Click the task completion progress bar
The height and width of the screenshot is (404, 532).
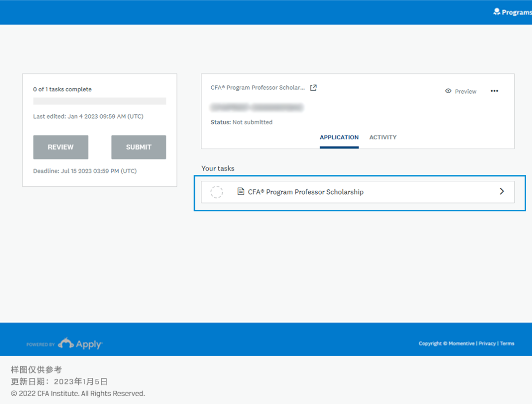(x=100, y=101)
